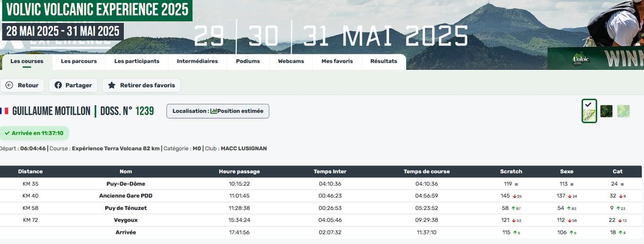The width and height of the screenshot is (644, 244).
Task: Switch to the Webcams tab
Action: pyautogui.click(x=291, y=62)
